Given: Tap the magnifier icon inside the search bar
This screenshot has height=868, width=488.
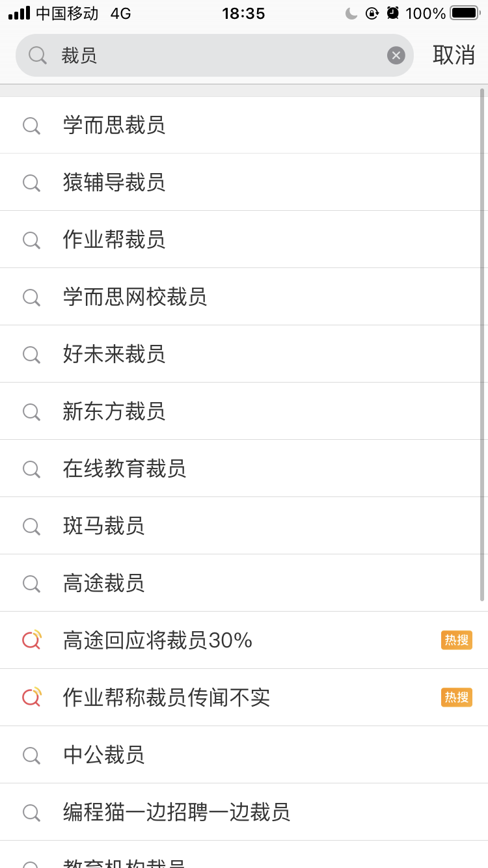Looking at the screenshot, I should coord(38,55).
